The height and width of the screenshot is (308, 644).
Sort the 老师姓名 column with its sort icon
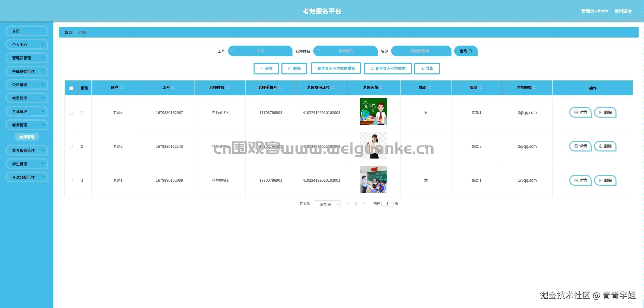227,87
